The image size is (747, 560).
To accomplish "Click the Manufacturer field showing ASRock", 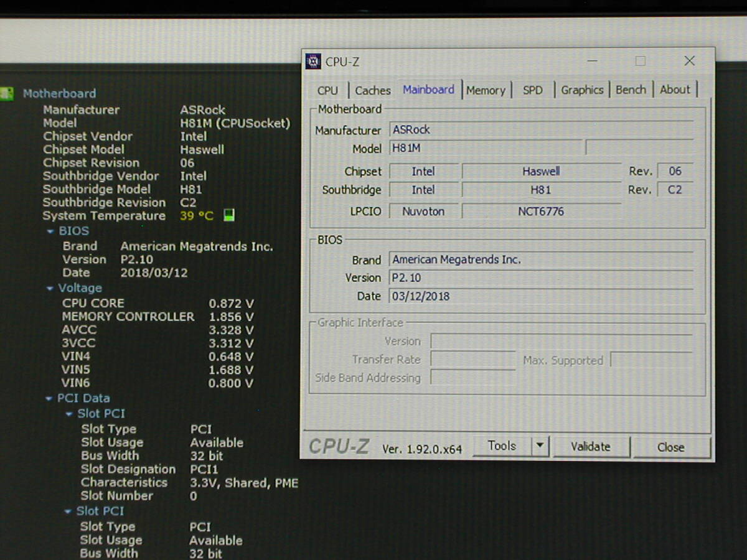I will 541,130.
